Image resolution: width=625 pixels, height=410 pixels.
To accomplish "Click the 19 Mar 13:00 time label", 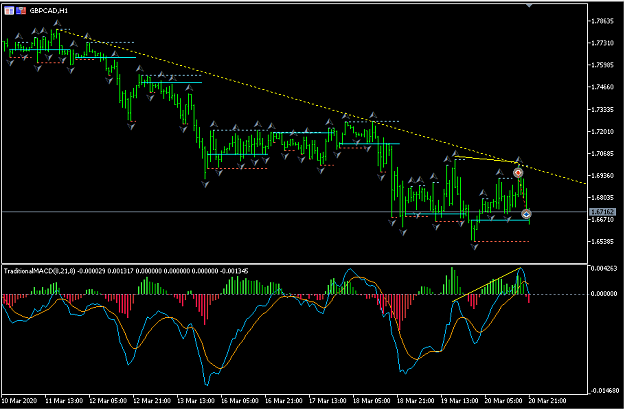I will (x=461, y=400).
